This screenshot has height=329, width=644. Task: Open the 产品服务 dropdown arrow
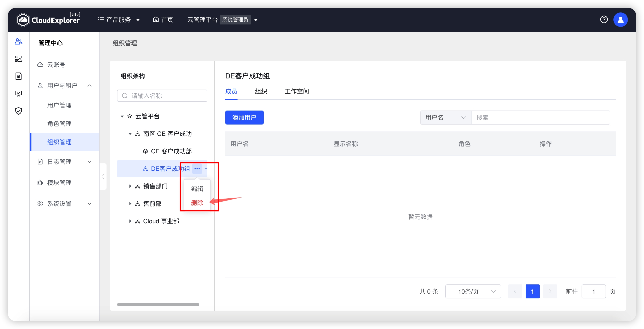click(x=138, y=20)
